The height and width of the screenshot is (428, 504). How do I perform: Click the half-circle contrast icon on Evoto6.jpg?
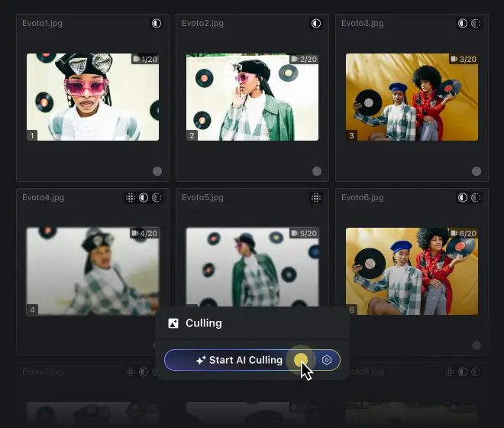[463, 198]
